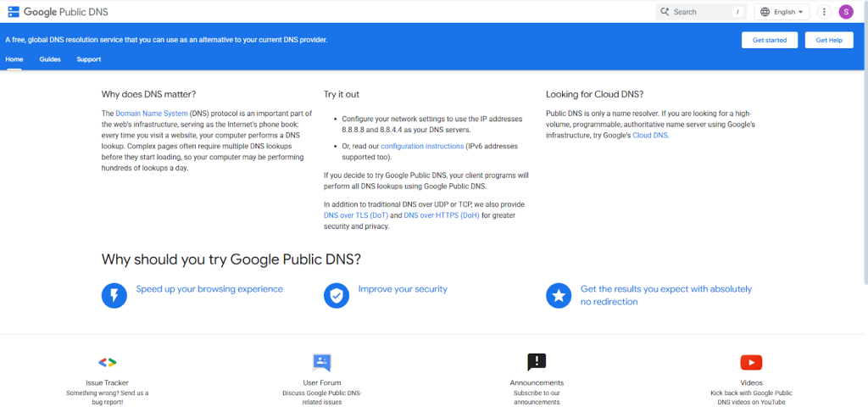This screenshot has height=418, width=868.
Task: Click the User Forum people icon
Action: (321, 363)
